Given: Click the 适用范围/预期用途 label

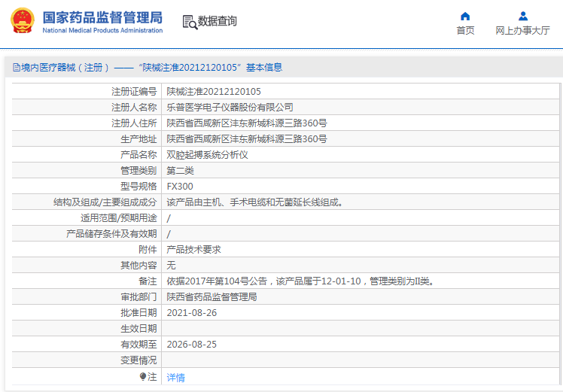Looking at the screenshot, I should click(x=119, y=218).
